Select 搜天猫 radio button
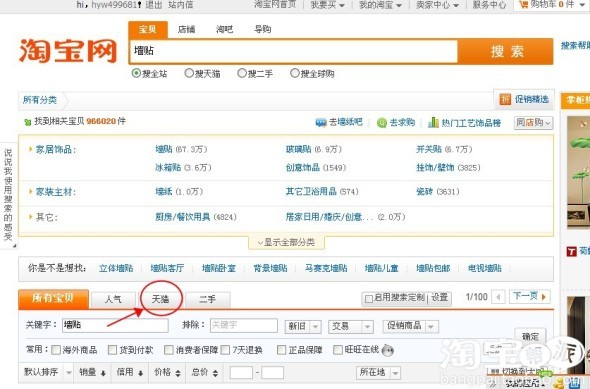This screenshot has width=590, height=389. pos(189,73)
